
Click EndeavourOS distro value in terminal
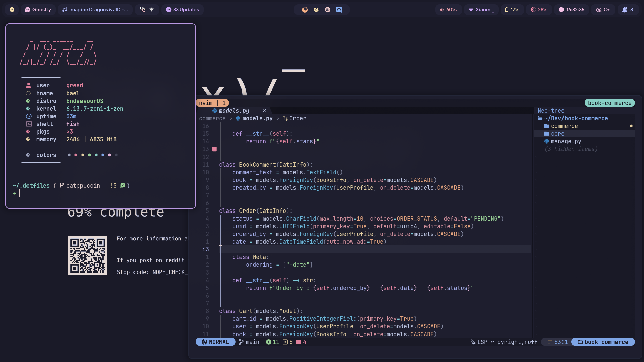[85, 101]
